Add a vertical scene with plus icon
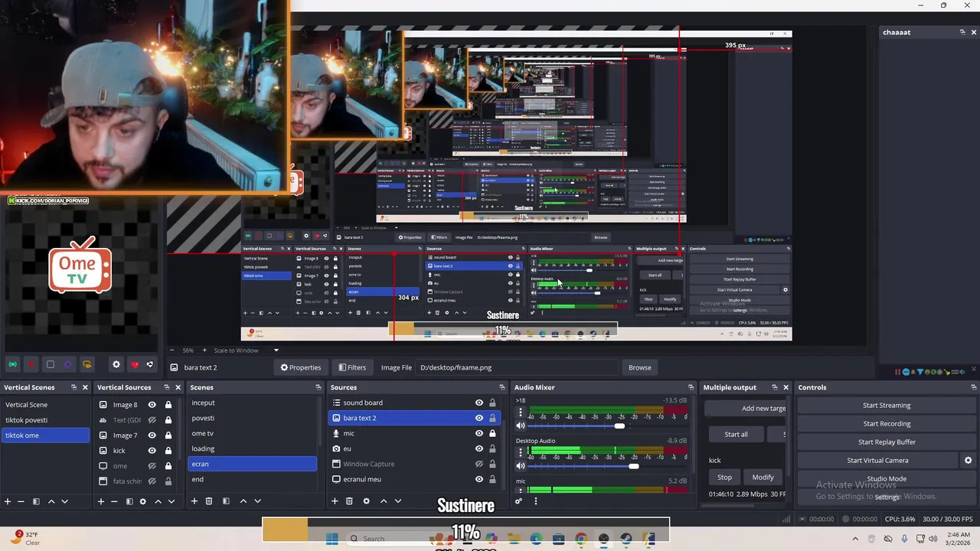The width and height of the screenshot is (980, 551). pos(8,501)
